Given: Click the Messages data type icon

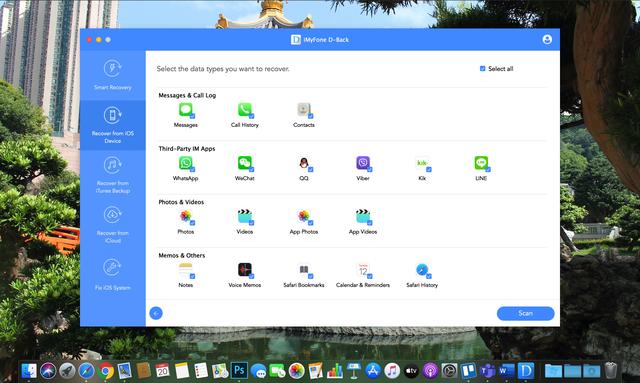Looking at the screenshot, I should [x=186, y=110].
